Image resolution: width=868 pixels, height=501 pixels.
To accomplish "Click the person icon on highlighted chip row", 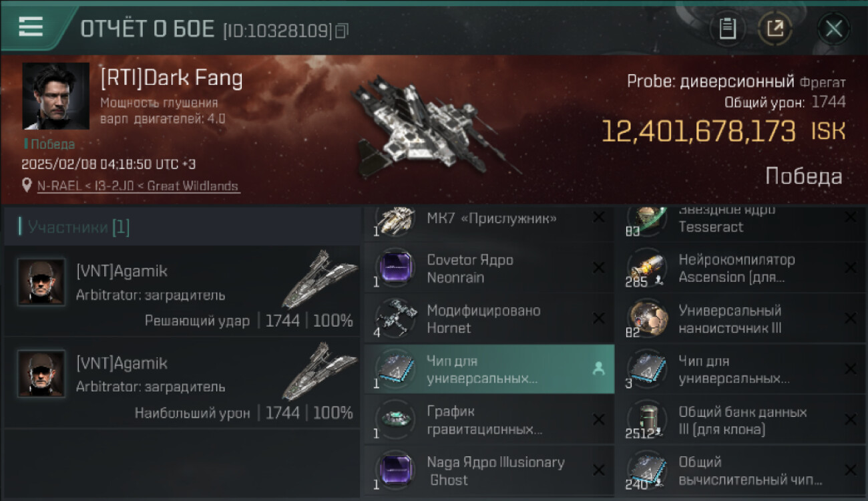I will tap(598, 369).
